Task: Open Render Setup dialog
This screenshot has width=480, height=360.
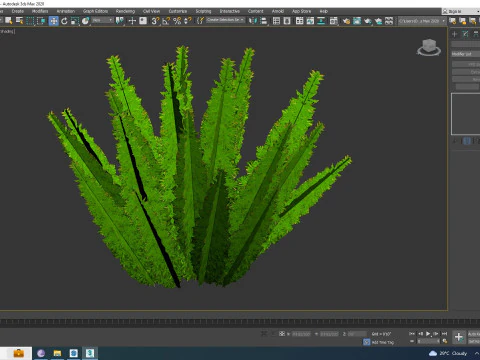Action: click(346, 21)
